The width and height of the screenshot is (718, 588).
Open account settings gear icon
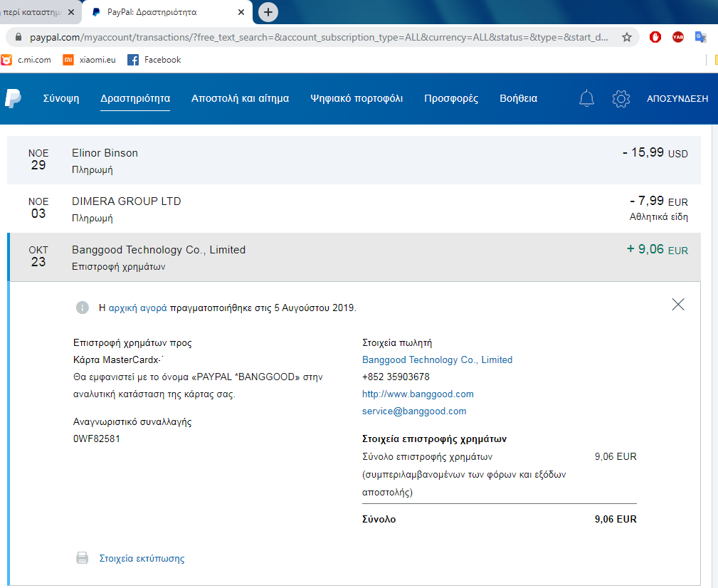[x=621, y=99]
